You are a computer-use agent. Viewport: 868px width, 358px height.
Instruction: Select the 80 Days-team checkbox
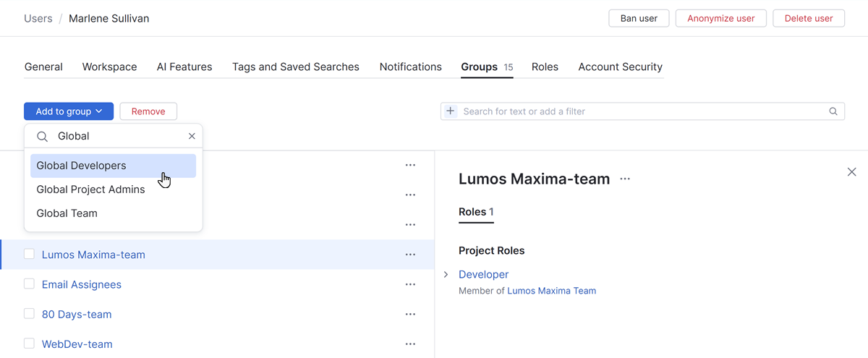tap(30, 314)
